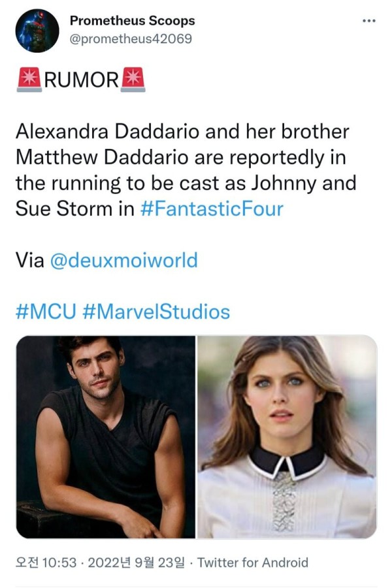The image size is (392, 588).
Task: Tap the 'Sue Storm in' text
Action: click(75, 208)
